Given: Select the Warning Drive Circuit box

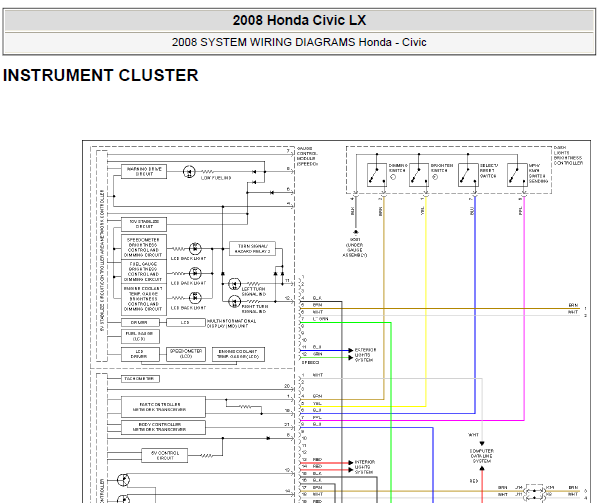Looking at the screenshot, I should tap(144, 172).
